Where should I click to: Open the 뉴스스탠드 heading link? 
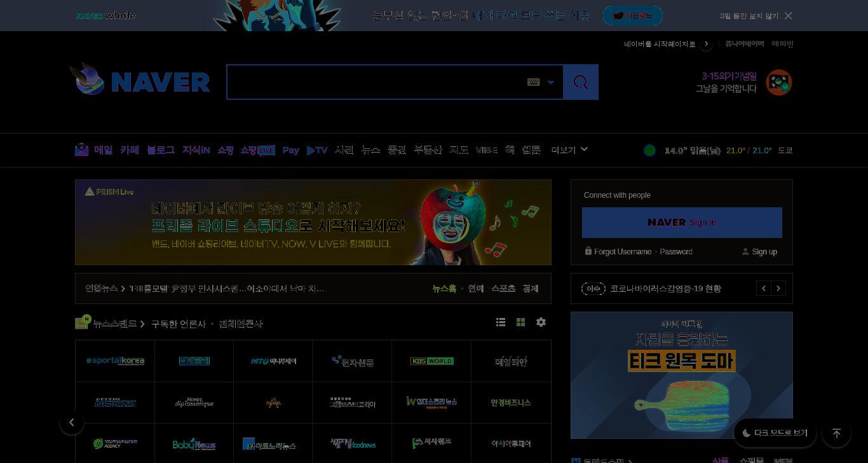pos(114,323)
